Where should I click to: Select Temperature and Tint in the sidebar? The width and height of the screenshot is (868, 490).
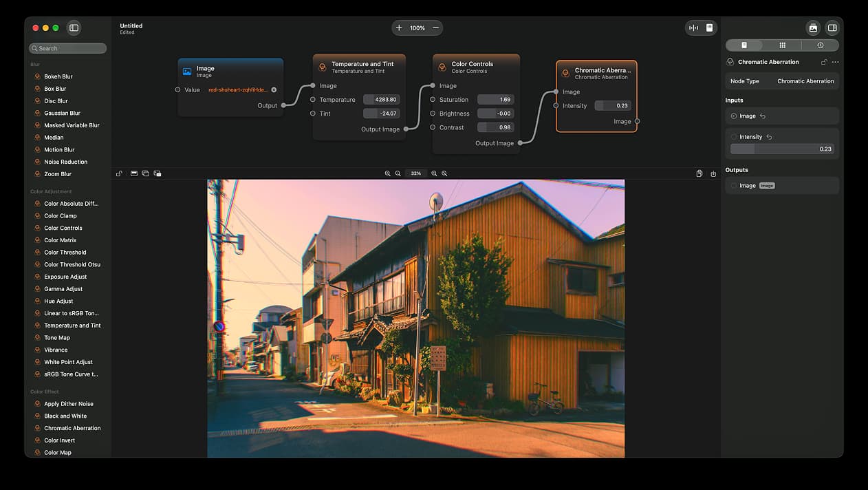pos(72,326)
